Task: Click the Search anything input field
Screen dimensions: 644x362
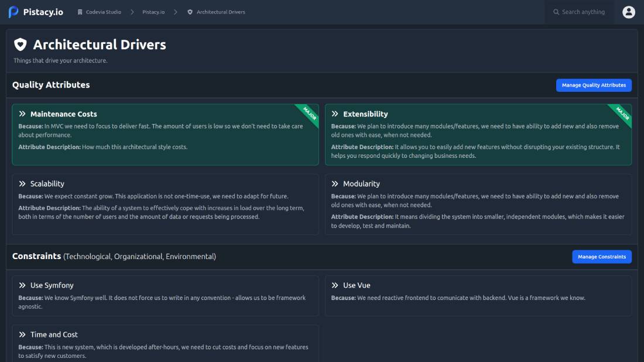Action: click(583, 12)
